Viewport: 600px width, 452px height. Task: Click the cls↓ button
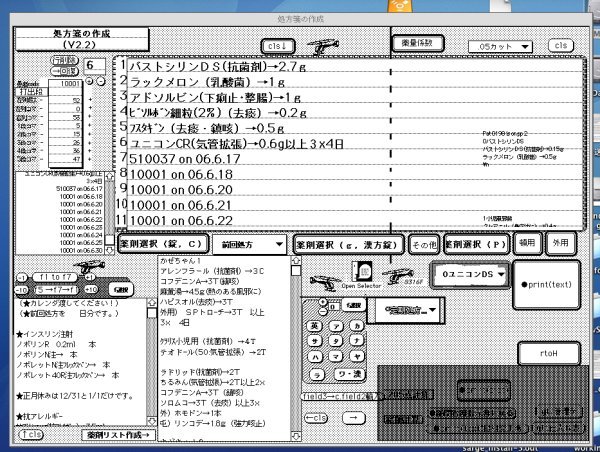tap(278, 46)
